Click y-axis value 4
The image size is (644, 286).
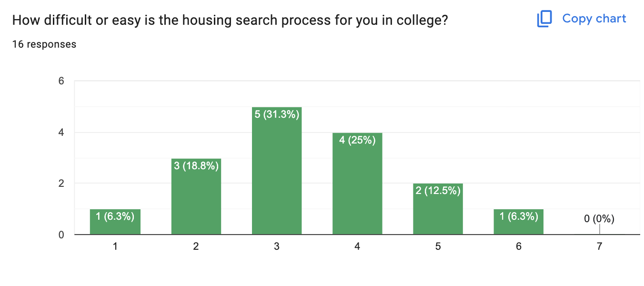click(61, 133)
